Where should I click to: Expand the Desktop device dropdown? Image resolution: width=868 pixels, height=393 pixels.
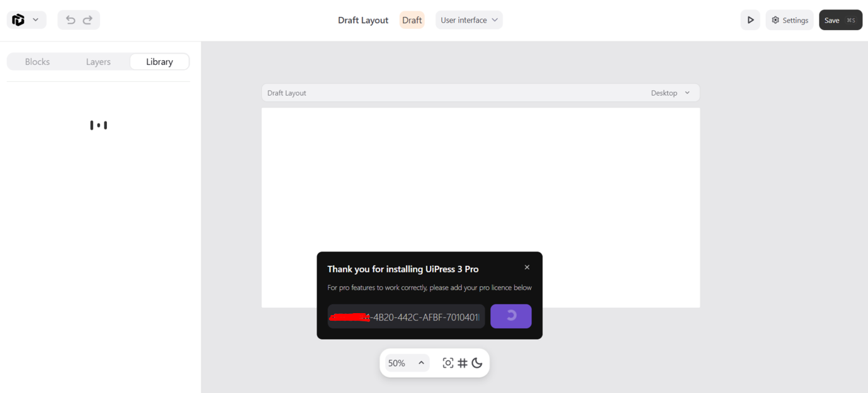[671, 93]
